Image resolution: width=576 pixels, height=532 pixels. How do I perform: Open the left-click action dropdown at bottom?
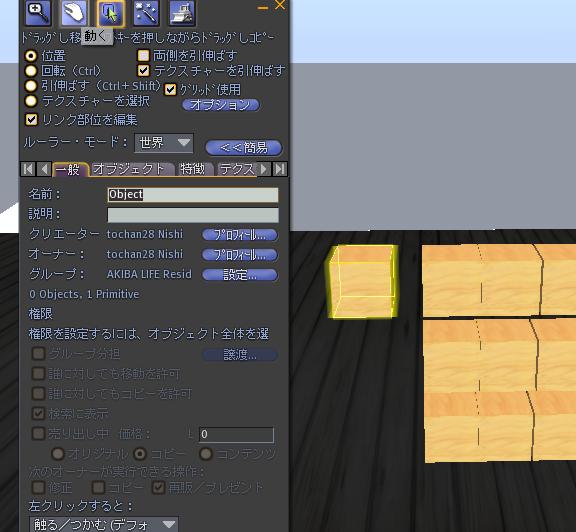(104, 524)
